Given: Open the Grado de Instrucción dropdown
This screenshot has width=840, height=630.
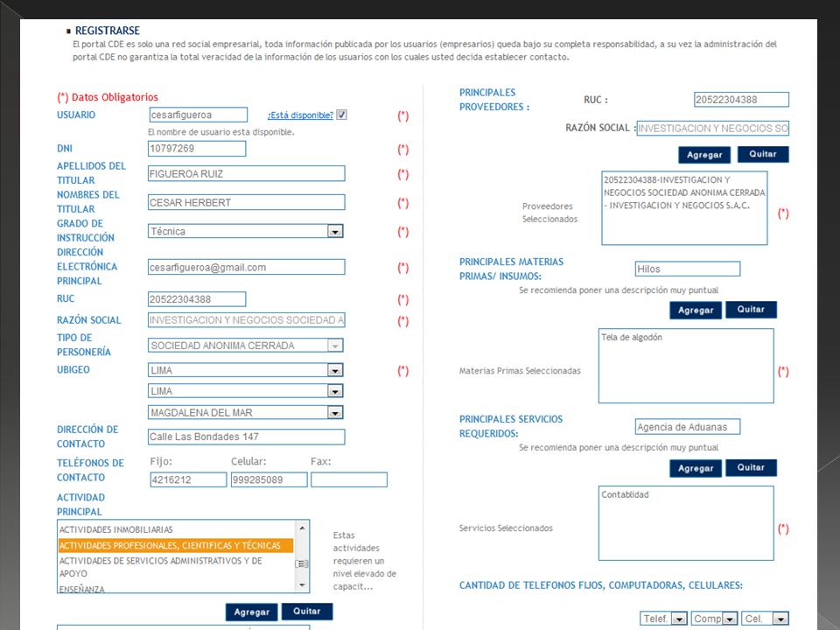Looking at the screenshot, I should [245, 231].
